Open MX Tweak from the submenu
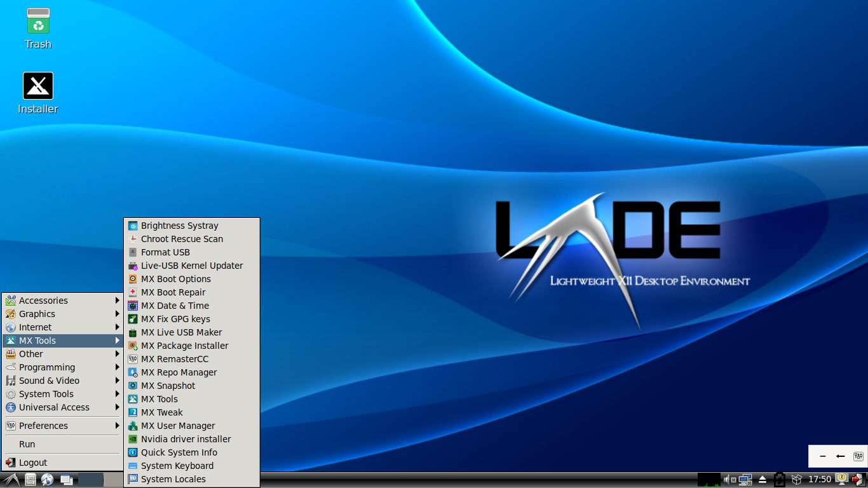Viewport: 868px width, 488px height. [x=192, y=412]
